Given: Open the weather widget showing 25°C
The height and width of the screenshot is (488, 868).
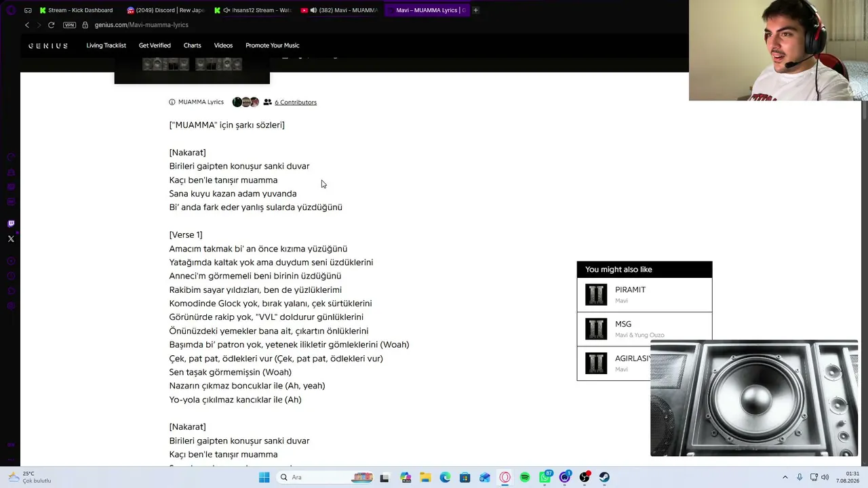Looking at the screenshot, I should tap(30, 477).
